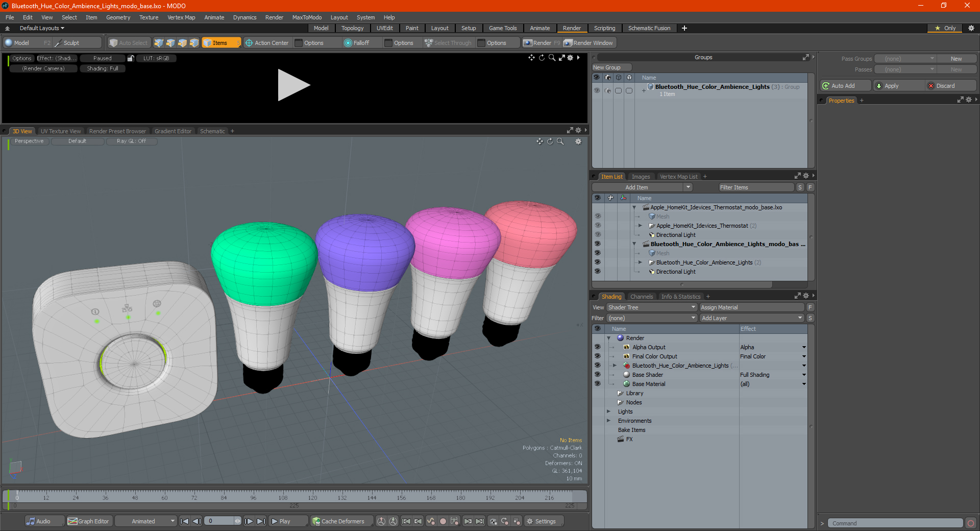This screenshot has width=980, height=531.
Task: Click the 3D viewport rotate icon
Action: point(550,141)
